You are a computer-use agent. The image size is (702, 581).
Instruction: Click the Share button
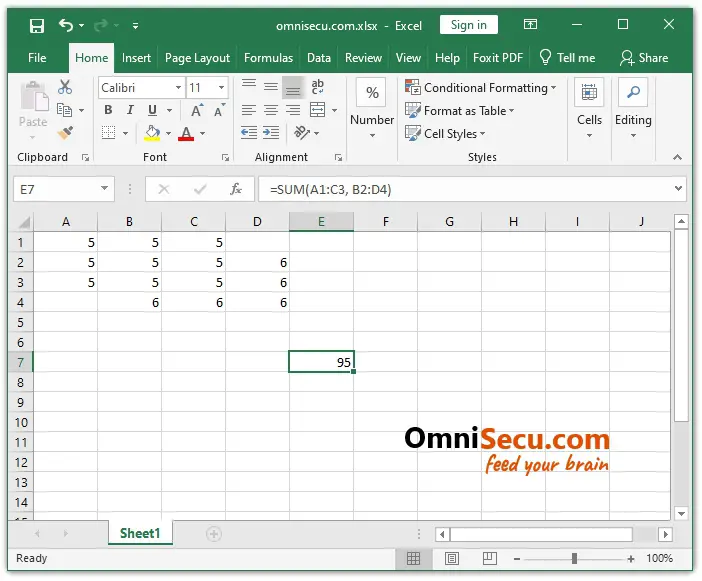pos(644,58)
